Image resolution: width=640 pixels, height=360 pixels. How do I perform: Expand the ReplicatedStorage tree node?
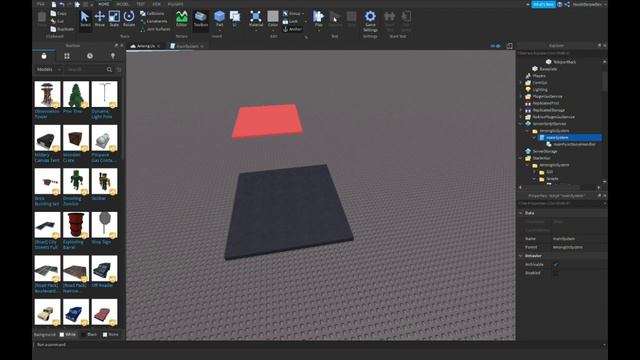[521, 110]
